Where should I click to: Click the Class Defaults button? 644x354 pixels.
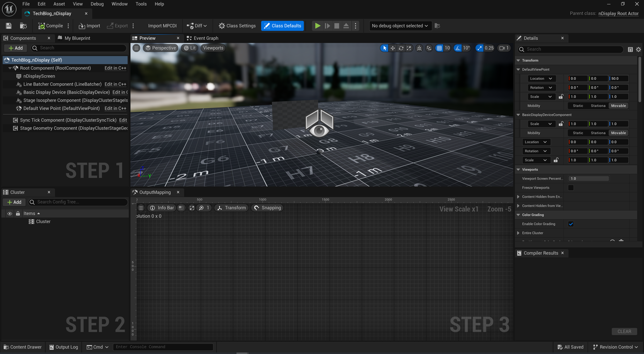pyautogui.click(x=282, y=26)
